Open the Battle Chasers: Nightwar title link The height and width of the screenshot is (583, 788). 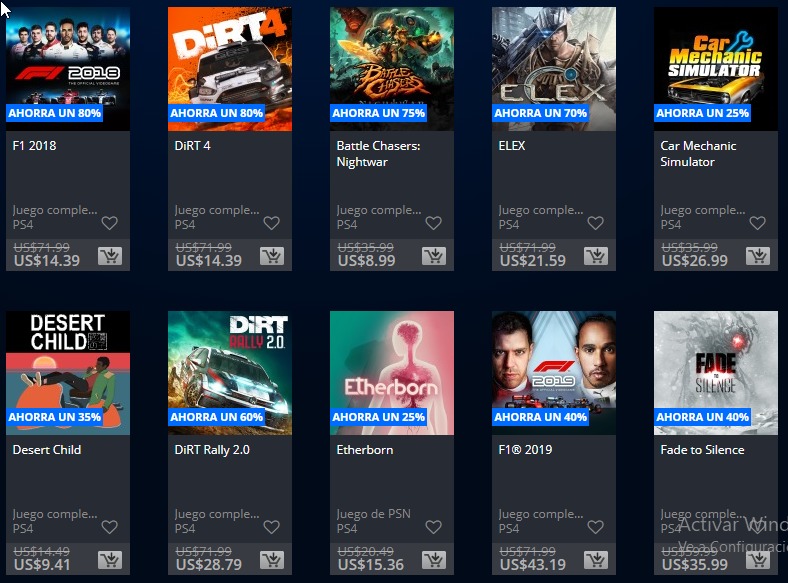(378, 154)
